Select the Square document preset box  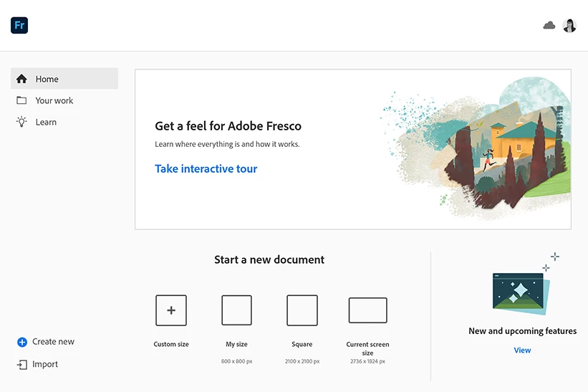pyautogui.click(x=302, y=310)
